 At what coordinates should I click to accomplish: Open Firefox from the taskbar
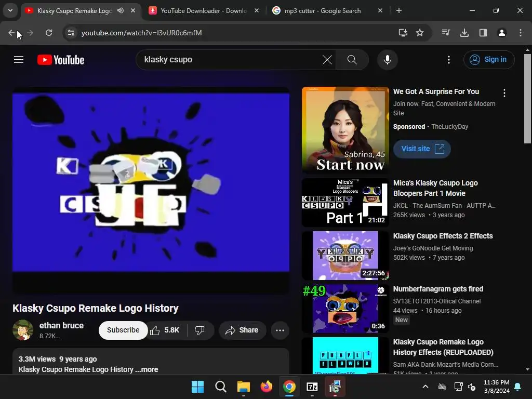[267, 387]
